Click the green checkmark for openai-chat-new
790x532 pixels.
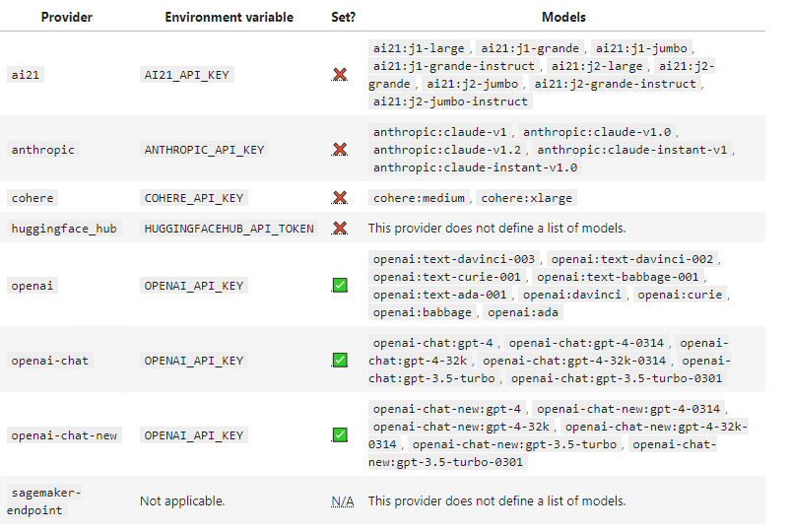pyautogui.click(x=340, y=435)
